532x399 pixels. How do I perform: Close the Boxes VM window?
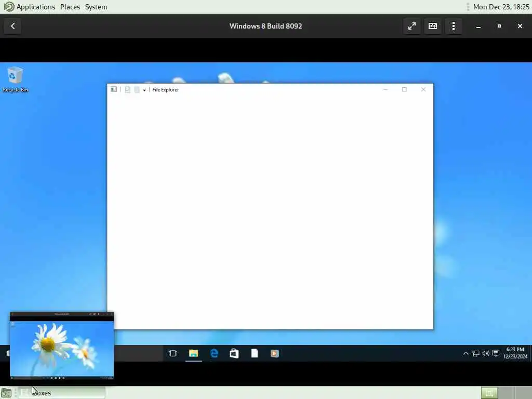(520, 26)
